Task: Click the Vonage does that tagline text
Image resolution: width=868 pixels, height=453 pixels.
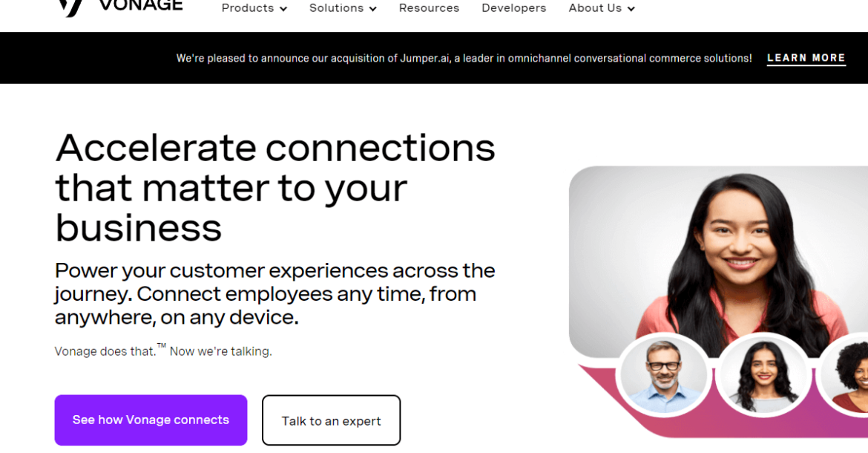Action: 163,351
